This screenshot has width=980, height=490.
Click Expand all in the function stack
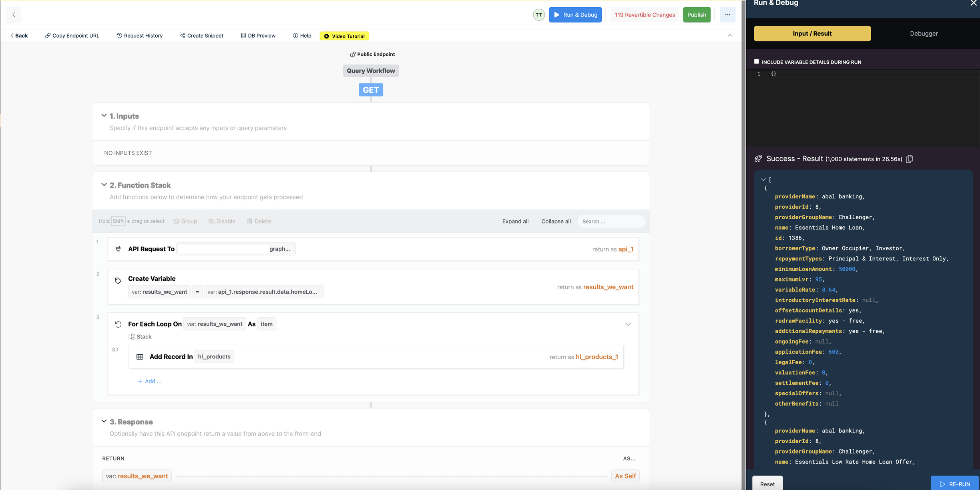(515, 221)
